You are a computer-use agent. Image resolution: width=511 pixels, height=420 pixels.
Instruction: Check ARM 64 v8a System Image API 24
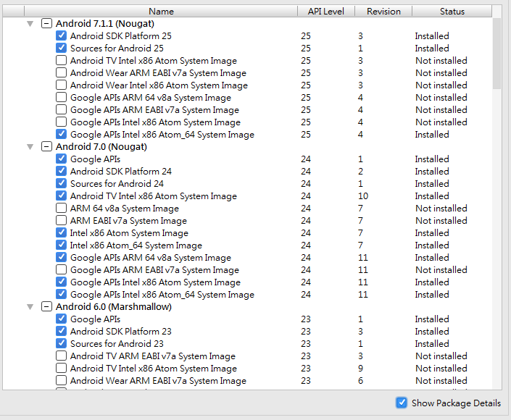[x=62, y=208]
